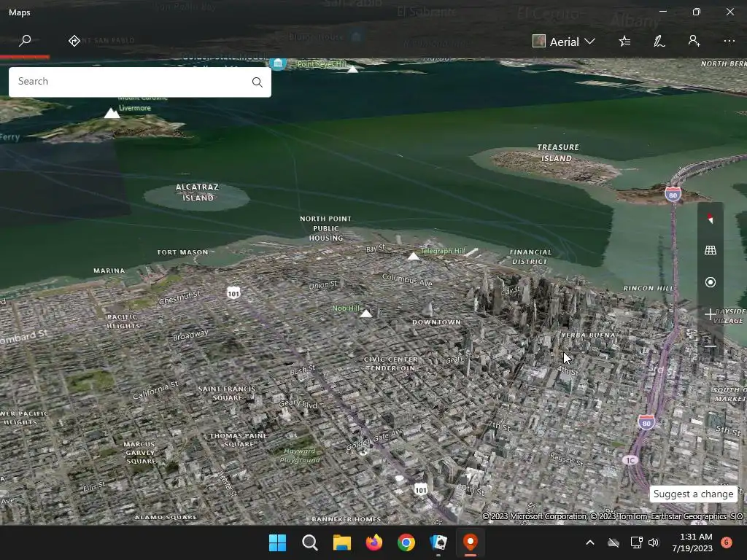Screen dimensions: 747x560
Task: Launch Firefox from the taskbar
Action: (x=374, y=542)
